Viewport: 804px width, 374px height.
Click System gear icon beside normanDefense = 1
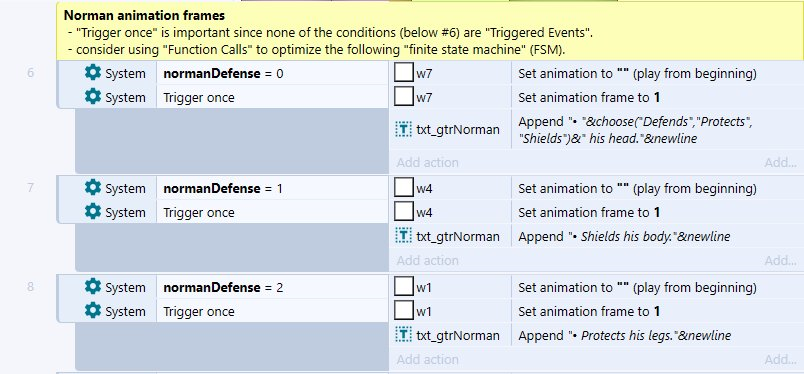93,188
